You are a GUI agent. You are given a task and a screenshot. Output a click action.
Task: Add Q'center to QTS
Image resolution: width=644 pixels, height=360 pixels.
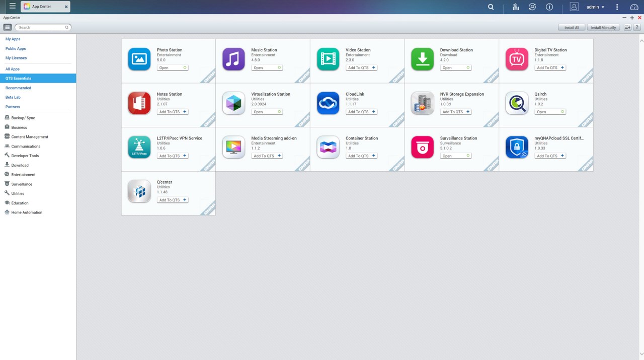click(x=173, y=200)
